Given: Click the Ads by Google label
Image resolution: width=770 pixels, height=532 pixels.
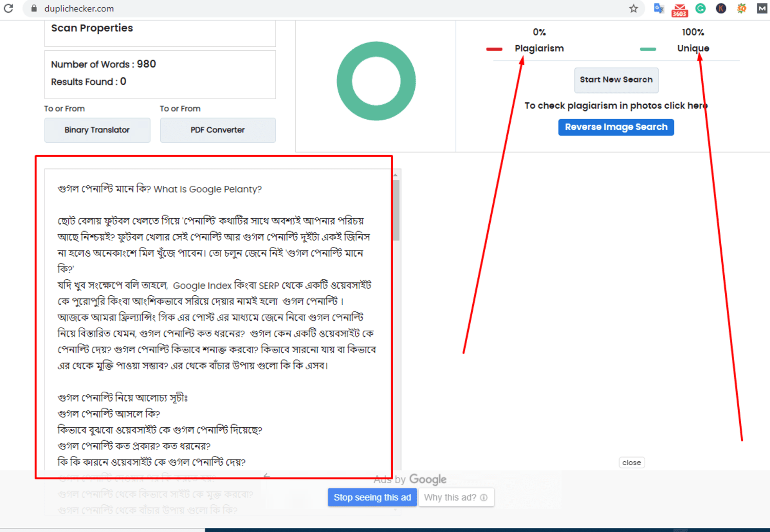Looking at the screenshot, I should [410, 480].
